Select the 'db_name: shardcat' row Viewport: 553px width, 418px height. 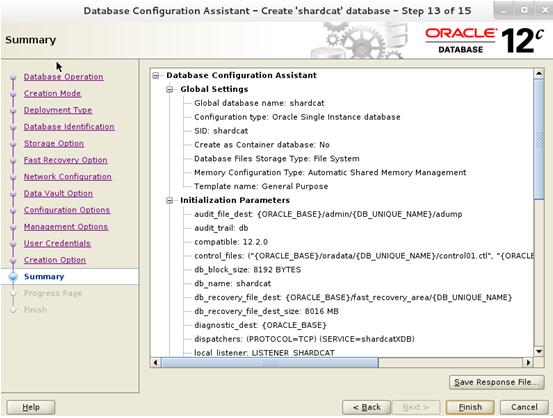coord(232,284)
